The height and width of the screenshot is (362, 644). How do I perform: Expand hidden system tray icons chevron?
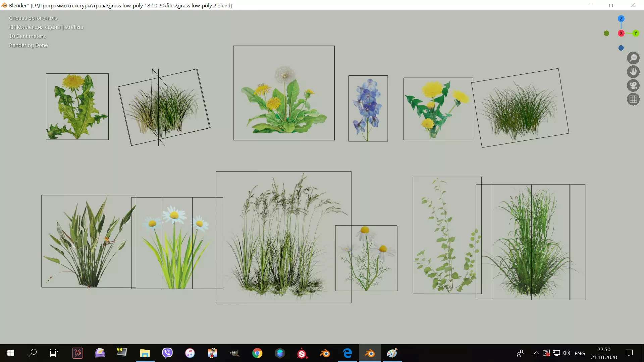[x=536, y=353]
